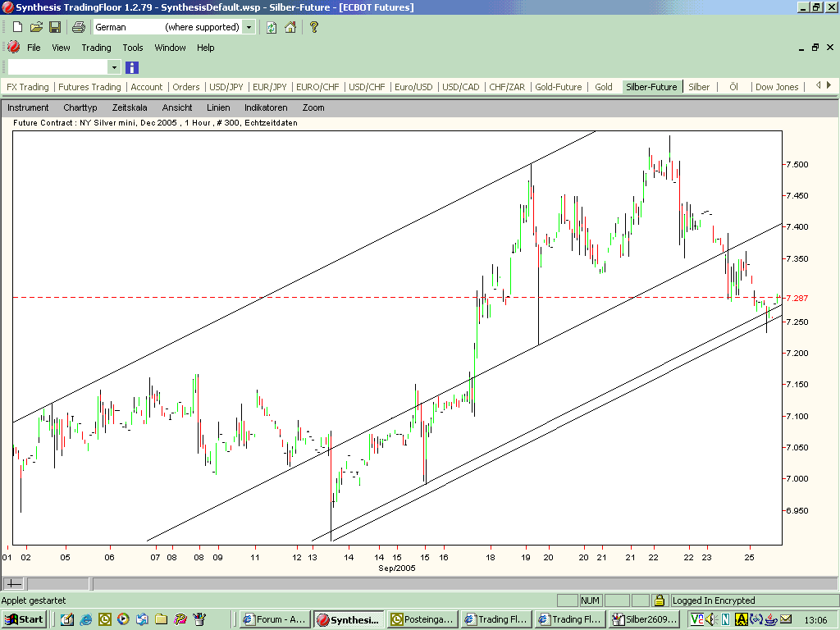Click the NUM status indicator
This screenshot has width=840, height=630.
coord(591,600)
